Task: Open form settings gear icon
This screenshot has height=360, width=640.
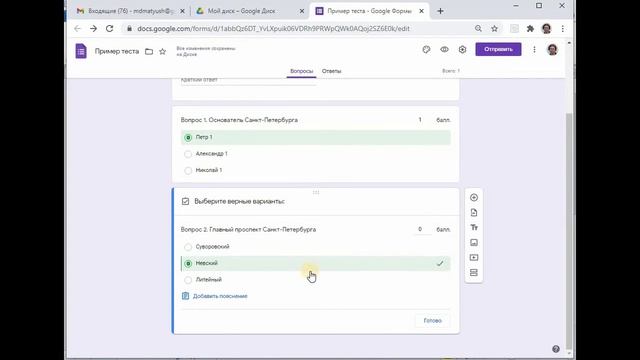Action: pos(462,49)
